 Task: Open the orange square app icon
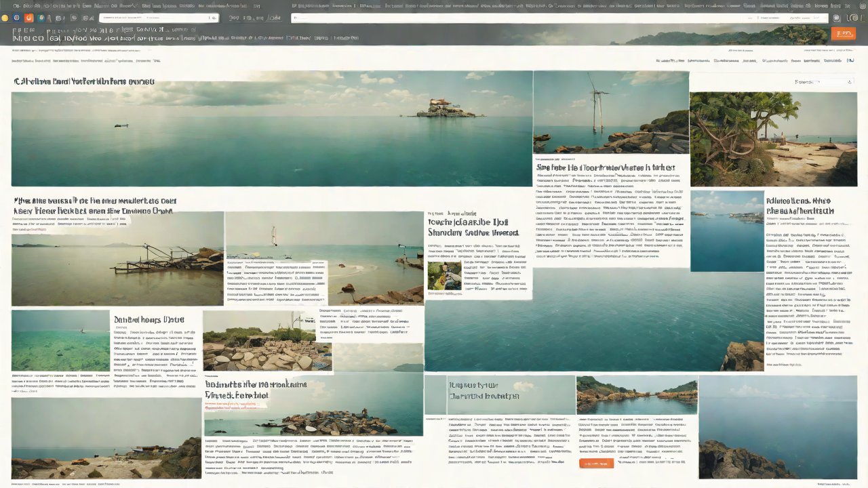point(28,18)
